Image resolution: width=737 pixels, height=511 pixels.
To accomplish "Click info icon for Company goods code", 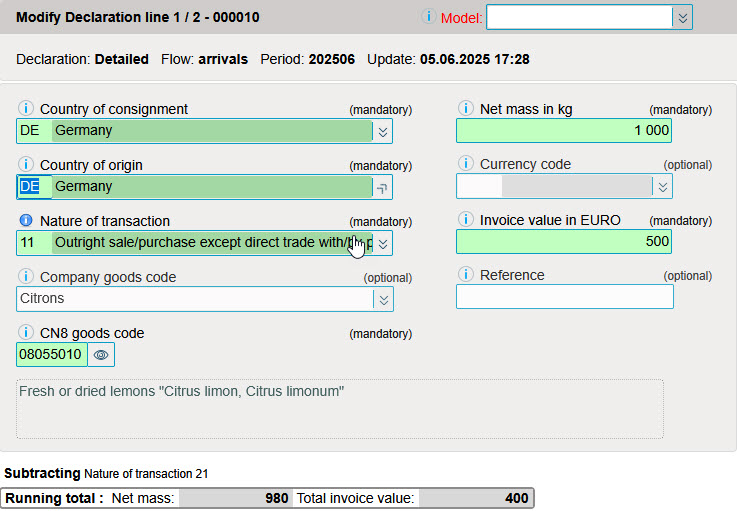I will 27,277.
